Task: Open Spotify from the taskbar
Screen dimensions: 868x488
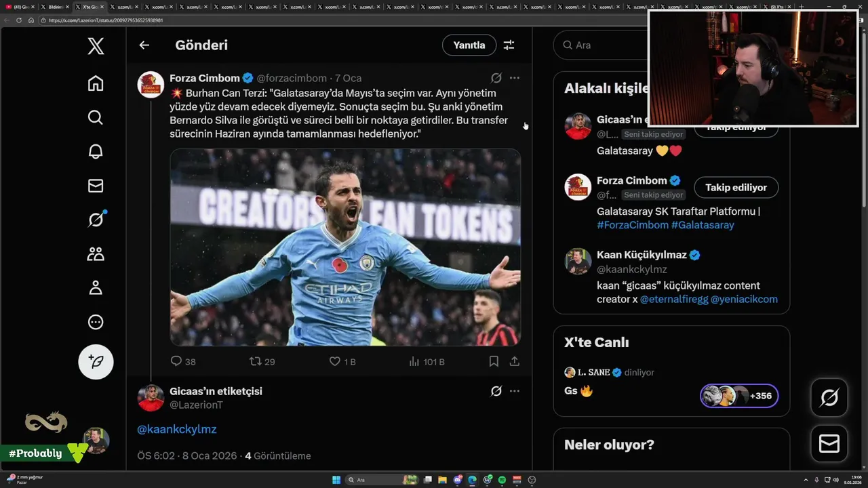Action: tap(502, 480)
